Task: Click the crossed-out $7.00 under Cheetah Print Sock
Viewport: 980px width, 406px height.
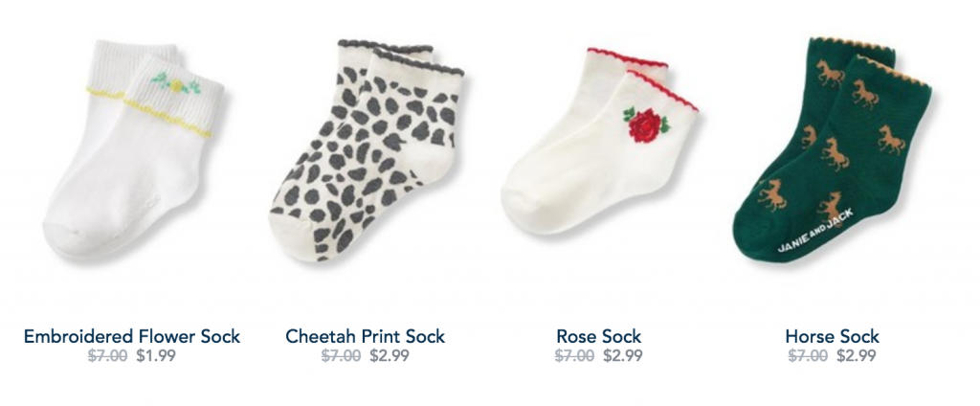Action: (342, 356)
